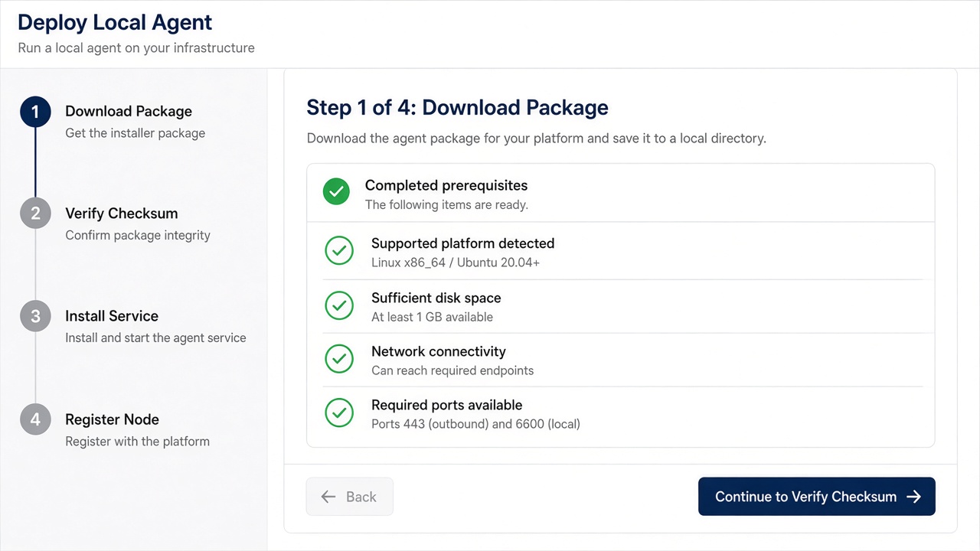
Task: Click the Sufficient disk space check icon
Action: [x=339, y=305]
